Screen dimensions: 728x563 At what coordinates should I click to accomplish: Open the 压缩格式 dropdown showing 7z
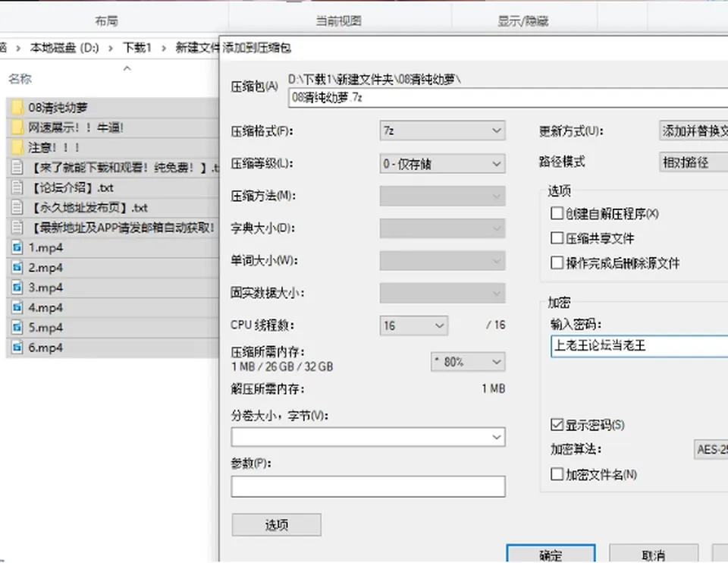442,131
